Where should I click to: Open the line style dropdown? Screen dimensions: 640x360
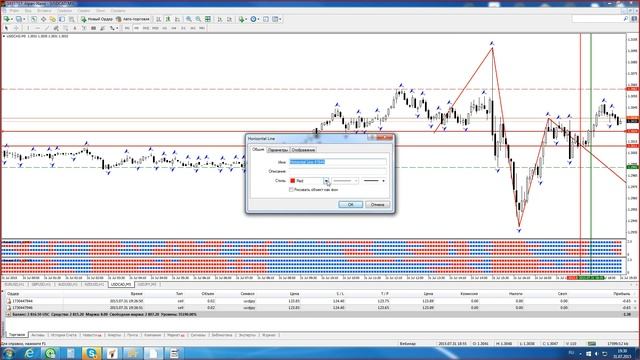pyautogui.click(x=345, y=180)
